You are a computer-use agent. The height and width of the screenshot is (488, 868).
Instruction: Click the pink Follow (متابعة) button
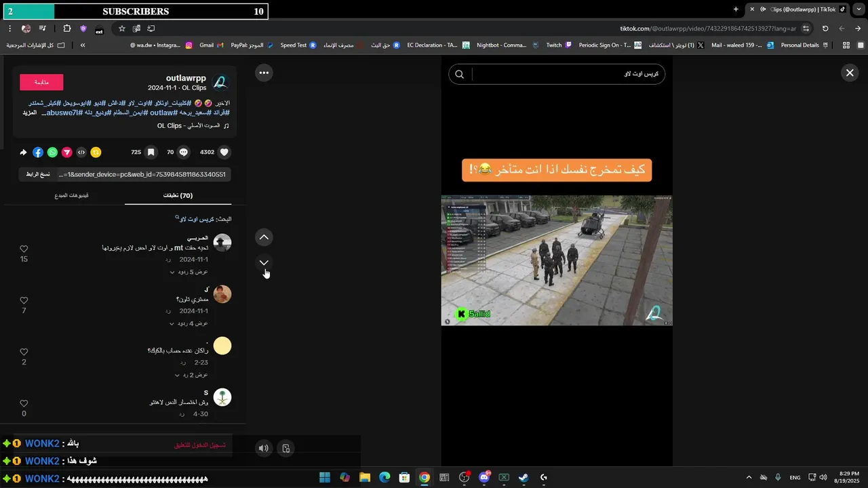pos(41,82)
